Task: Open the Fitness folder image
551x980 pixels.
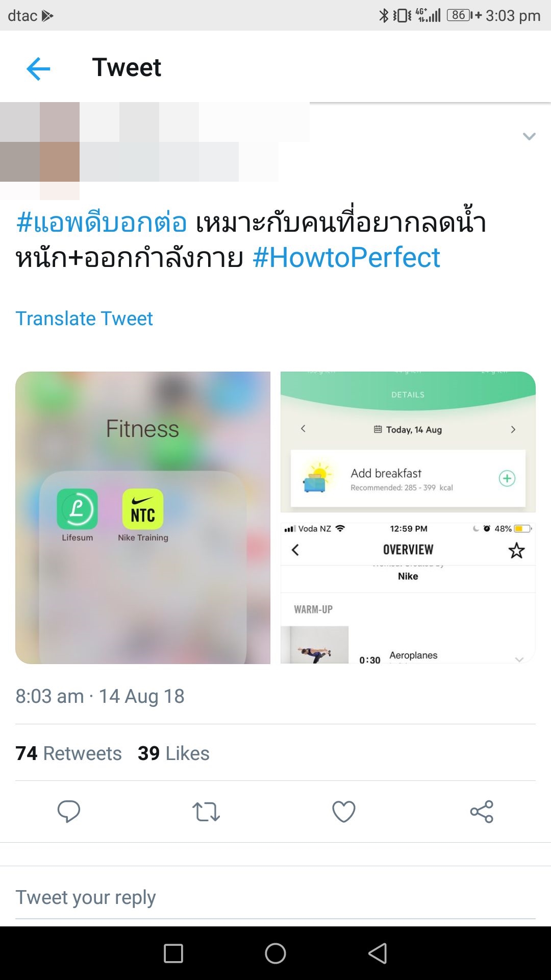Action: coord(143,518)
